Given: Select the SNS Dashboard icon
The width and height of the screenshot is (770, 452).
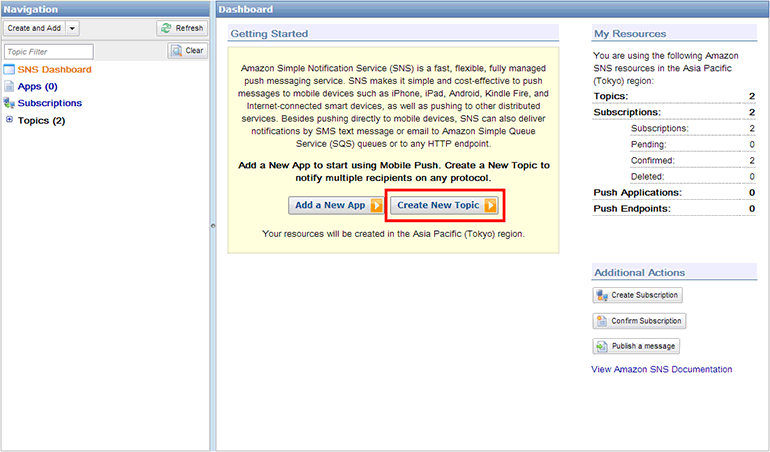Looking at the screenshot, I should [9, 70].
